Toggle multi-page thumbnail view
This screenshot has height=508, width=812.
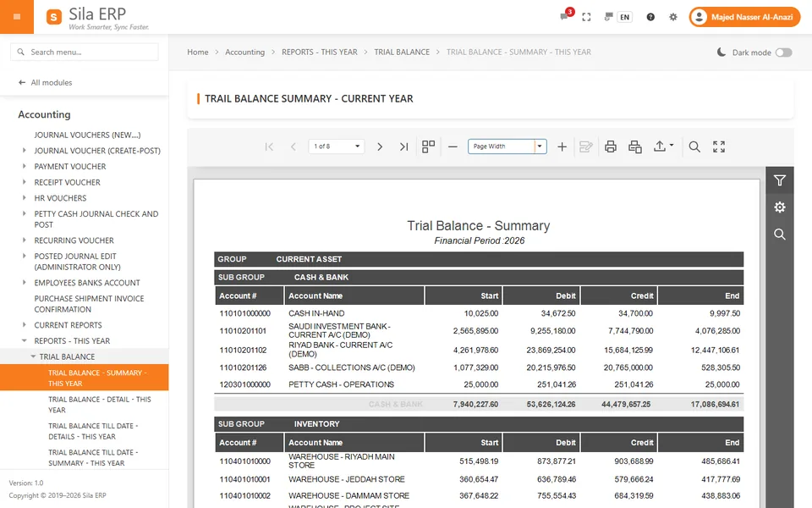(428, 146)
